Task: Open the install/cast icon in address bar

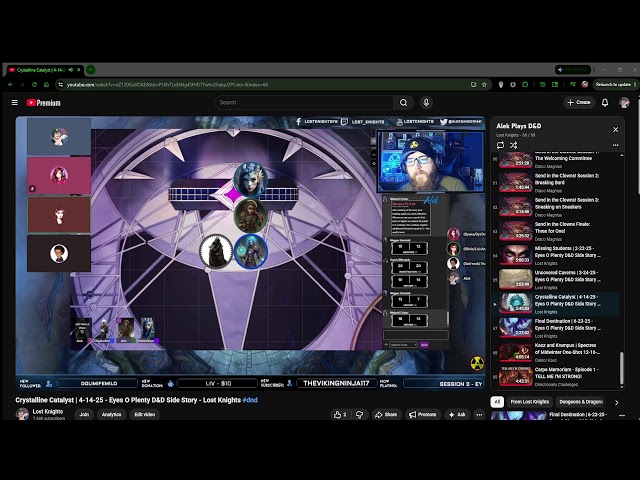Action: 473,84
